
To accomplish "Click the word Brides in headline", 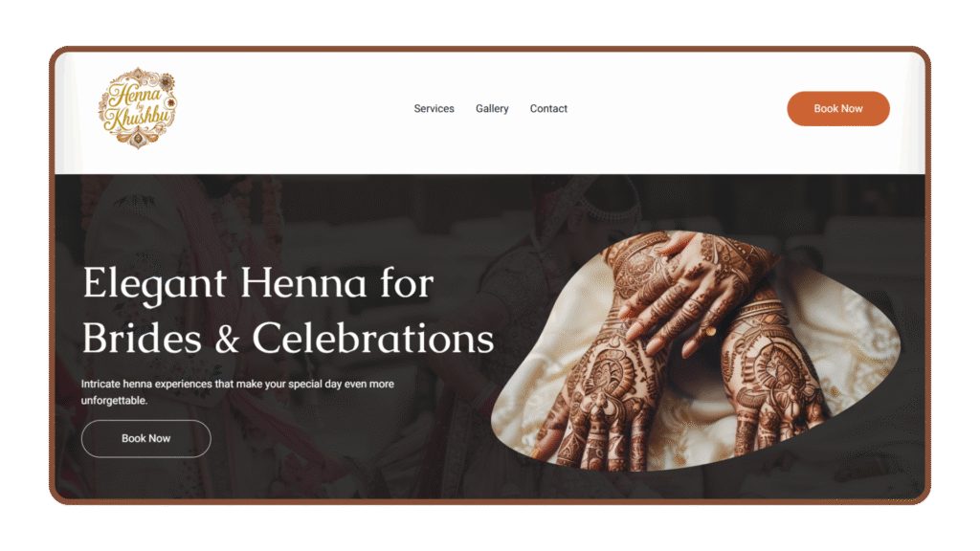I will point(142,339).
